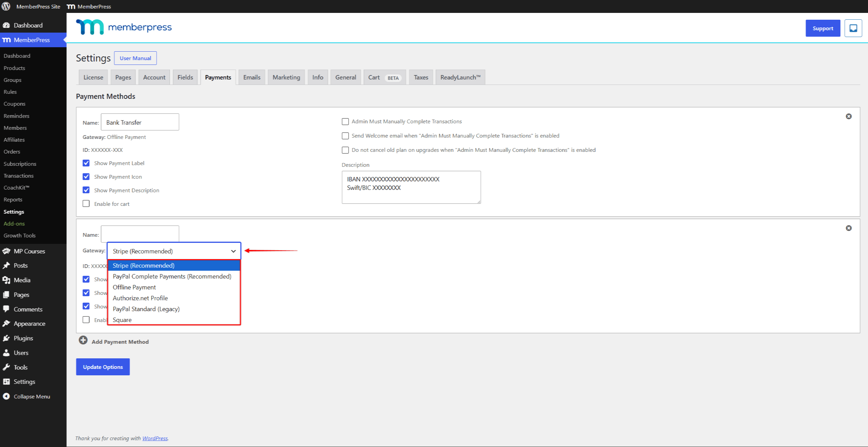Viewport: 868px width, 447px height.
Task: Check 'Do not cancel old plan on upgrades'
Action: click(345, 150)
